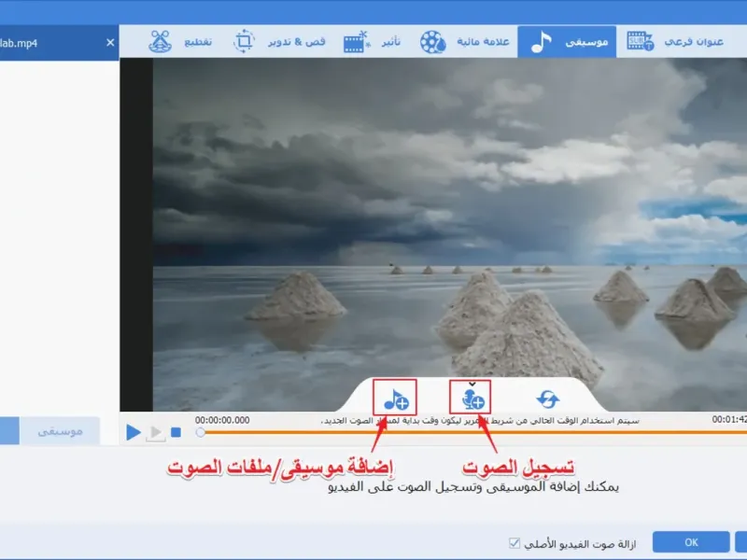Click the orange timeline progress bar
Viewport: 747px width, 560px height.
pyautogui.click(x=475, y=432)
